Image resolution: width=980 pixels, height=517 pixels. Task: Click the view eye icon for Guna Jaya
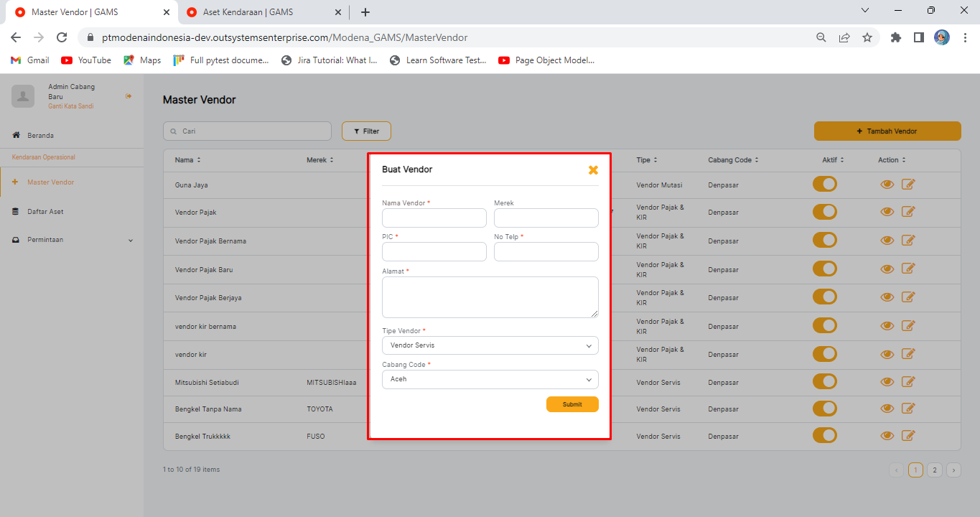click(887, 185)
